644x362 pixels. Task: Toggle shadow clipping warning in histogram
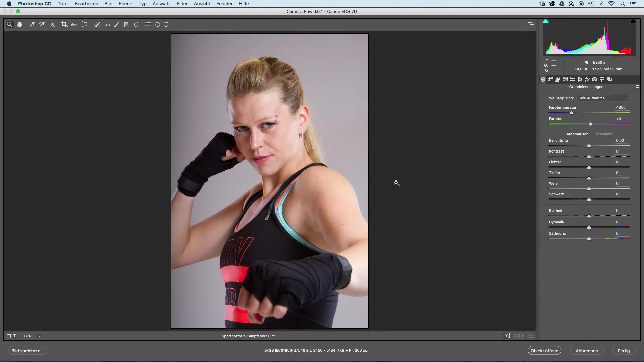pyautogui.click(x=546, y=22)
